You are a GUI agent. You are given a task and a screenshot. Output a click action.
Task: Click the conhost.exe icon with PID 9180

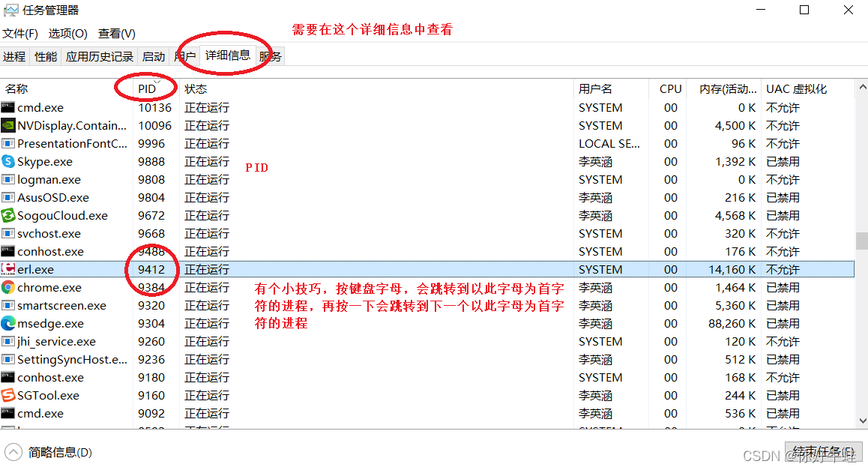(x=7, y=378)
